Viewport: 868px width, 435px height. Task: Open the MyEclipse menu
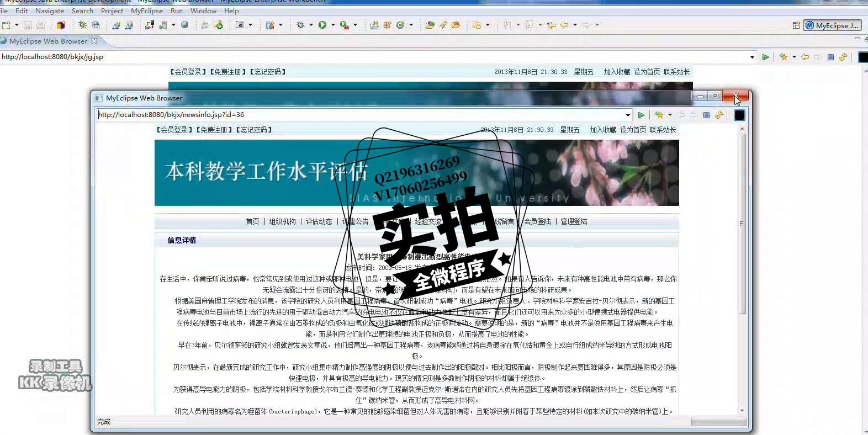(x=147, y=10)
